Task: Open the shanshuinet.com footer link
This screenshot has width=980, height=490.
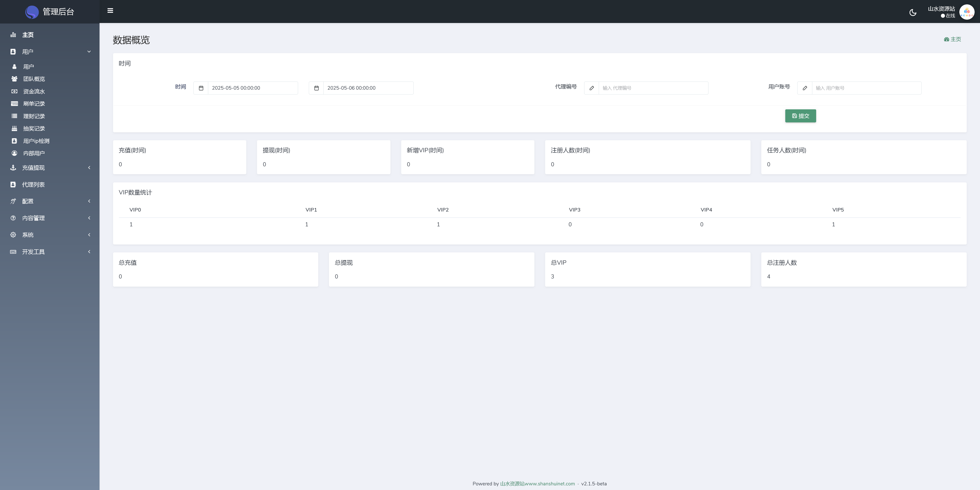Action: pos(537,484)
